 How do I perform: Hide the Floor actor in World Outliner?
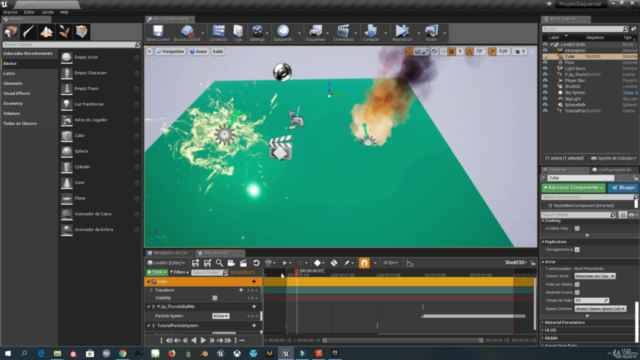tap(545, 62)
